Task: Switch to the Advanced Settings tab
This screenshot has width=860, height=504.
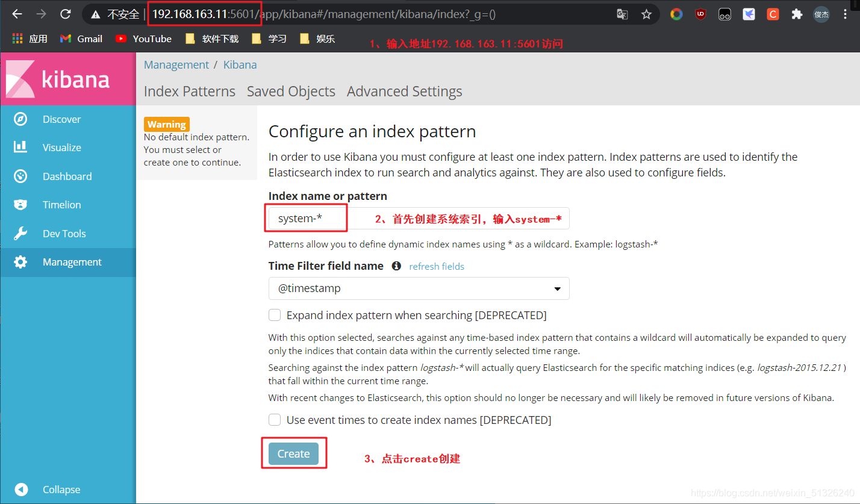Action: pyautogui.click(x=405, y=92)
